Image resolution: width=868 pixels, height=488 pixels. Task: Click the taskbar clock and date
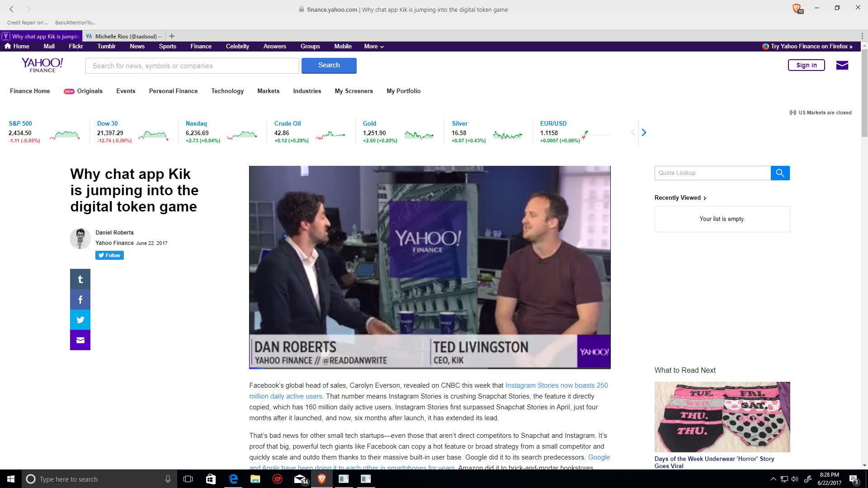(829, 479)
